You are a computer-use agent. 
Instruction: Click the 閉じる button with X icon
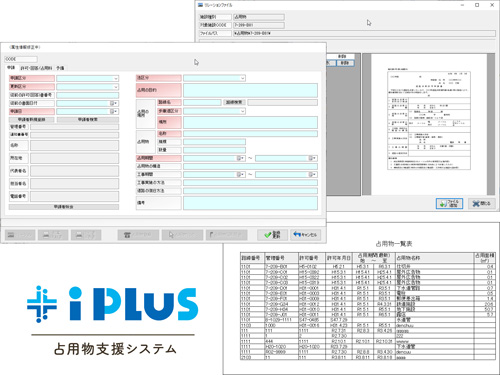tap(481, 203)
